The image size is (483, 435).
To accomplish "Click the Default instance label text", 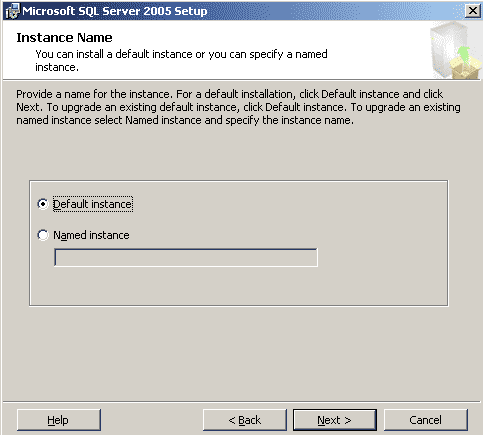I will click(93, 204).
